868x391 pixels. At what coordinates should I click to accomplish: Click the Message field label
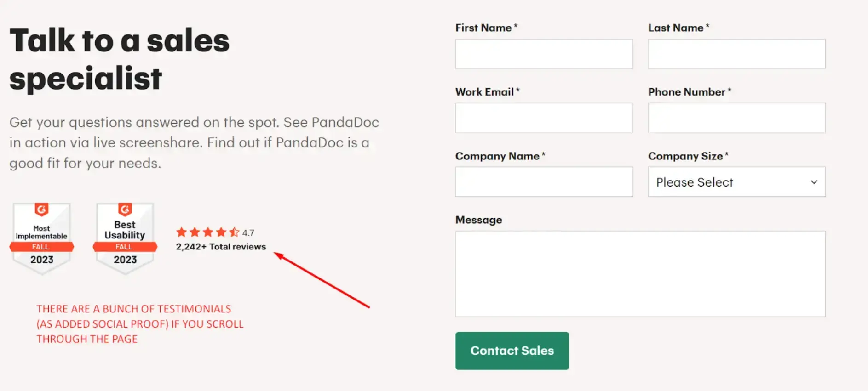[478, 220]
